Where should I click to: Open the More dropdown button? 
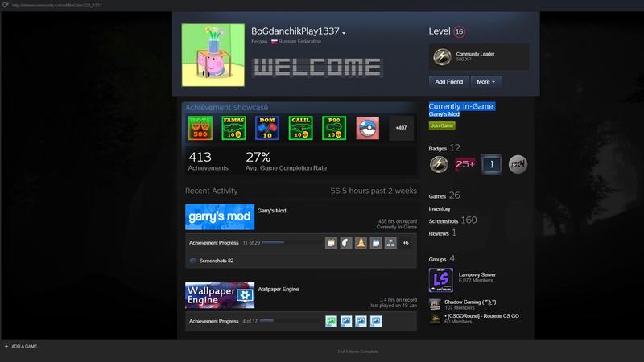(x=486, y=82)
